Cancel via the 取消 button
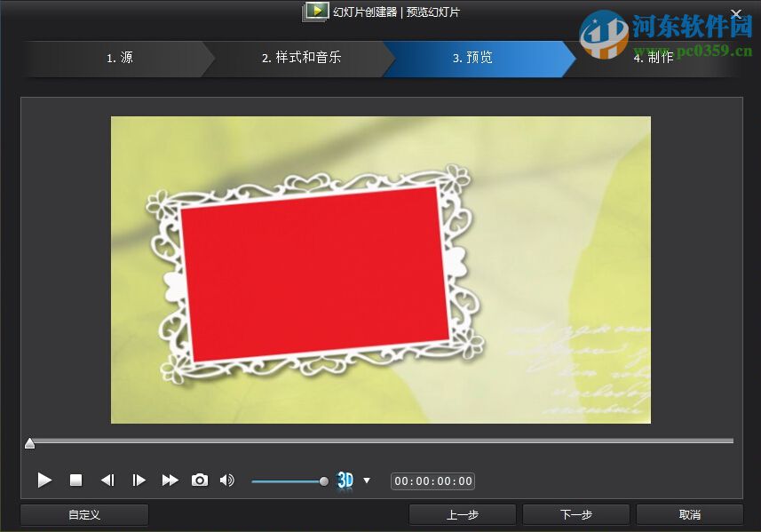 [x=689, y=514]
